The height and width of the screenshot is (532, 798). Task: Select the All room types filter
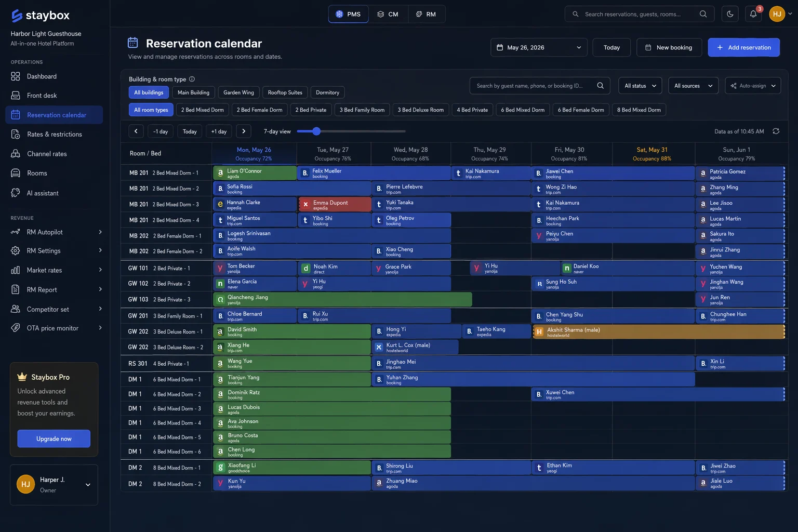pyautogui.click(x=151, y=110)
